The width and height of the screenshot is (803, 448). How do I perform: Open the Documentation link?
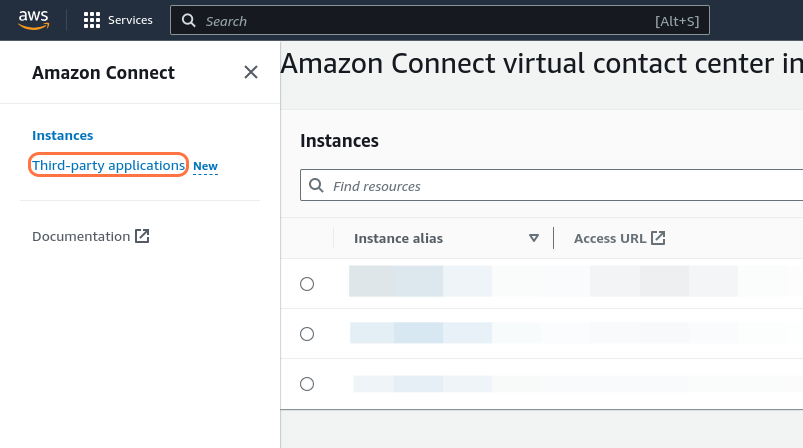tap(80, 237)
